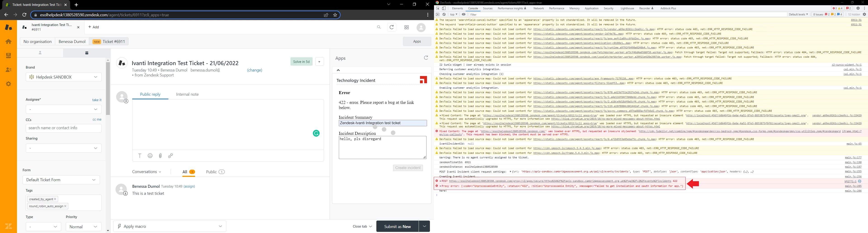Toggle the Apps panel button
The width and height of the screenshot is (868, 233).
coord(417,41)
